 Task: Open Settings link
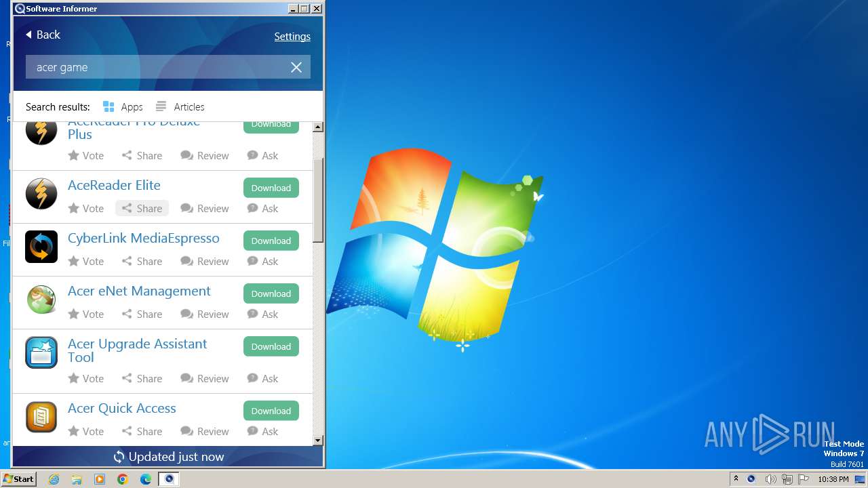pos(292,37)
